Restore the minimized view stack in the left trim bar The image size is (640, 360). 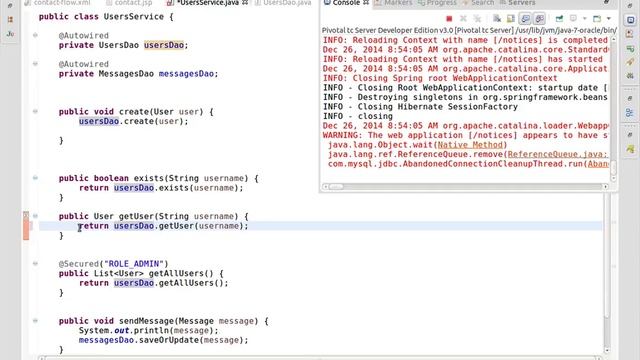click(x=10, y=6)
